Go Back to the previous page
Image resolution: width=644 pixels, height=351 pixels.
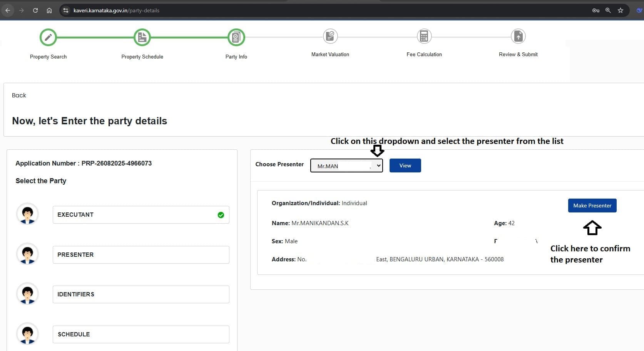(x=19, y=95)
